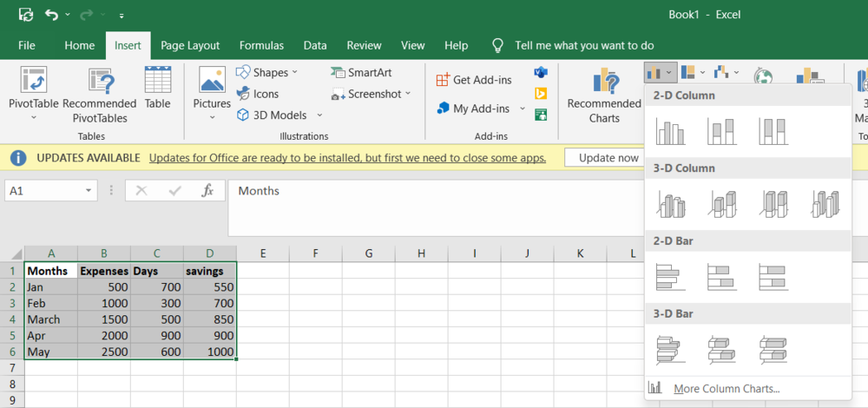Screen dimensions: 868x408
Task: Click the savings header cell
Action: 210,271
